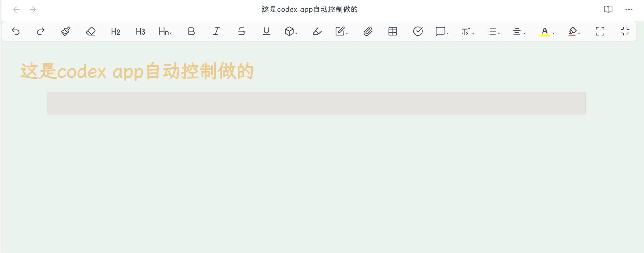Toggle bold formatting
Viewport: 644px width, 253px height.
[191, 31]
